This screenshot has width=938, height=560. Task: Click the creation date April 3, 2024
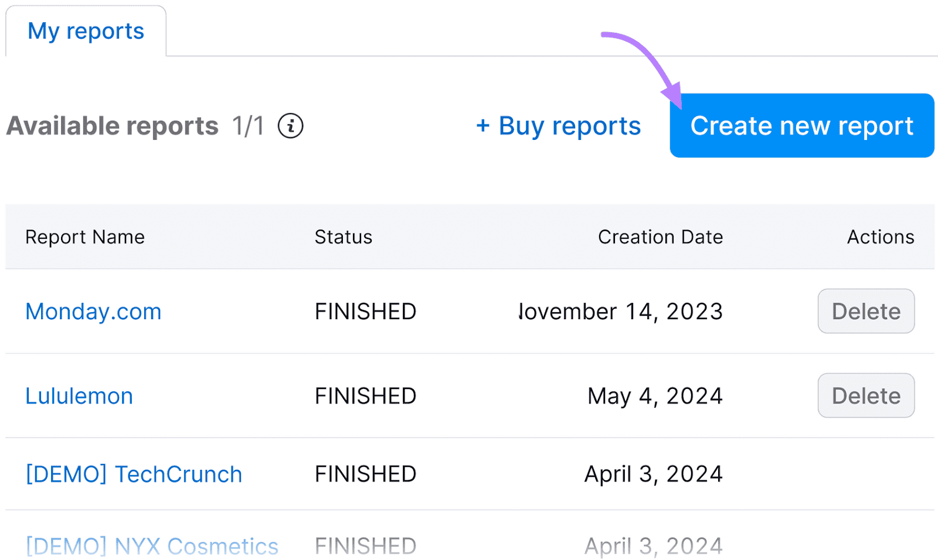point(652,473)
